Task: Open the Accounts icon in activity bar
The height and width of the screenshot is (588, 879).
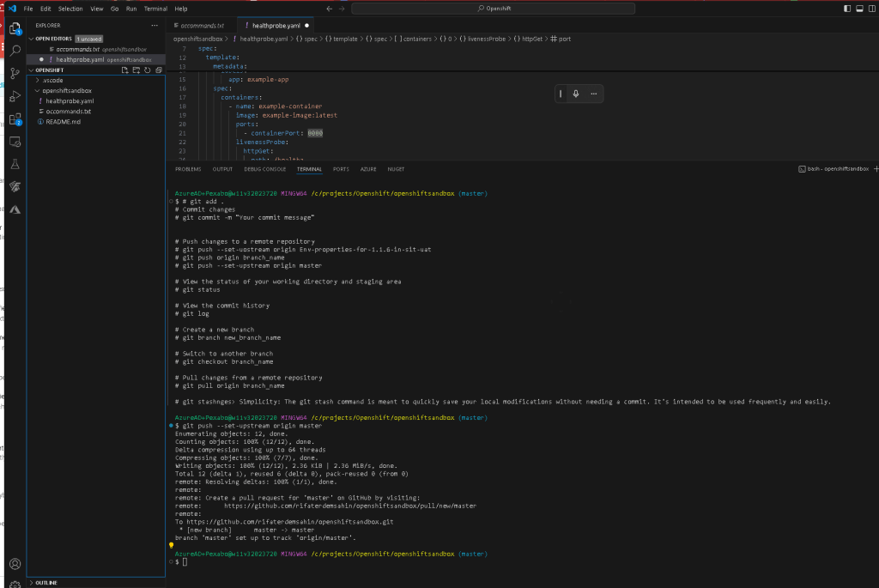Action: [x=15, y=564]
